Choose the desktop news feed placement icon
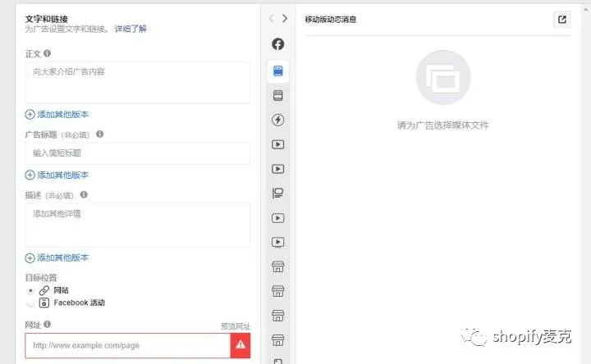The image size is (591, 364). [x=277, y=95]
